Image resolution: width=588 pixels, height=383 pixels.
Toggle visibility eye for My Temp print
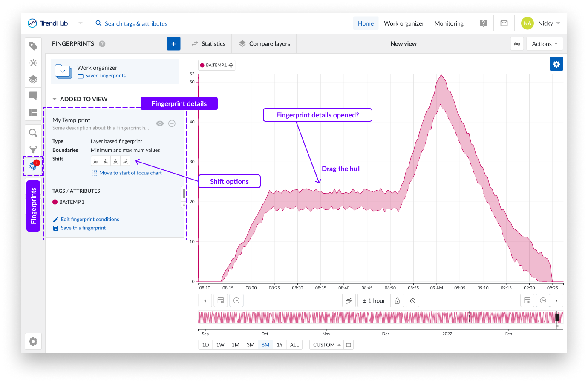coord(160,123)
